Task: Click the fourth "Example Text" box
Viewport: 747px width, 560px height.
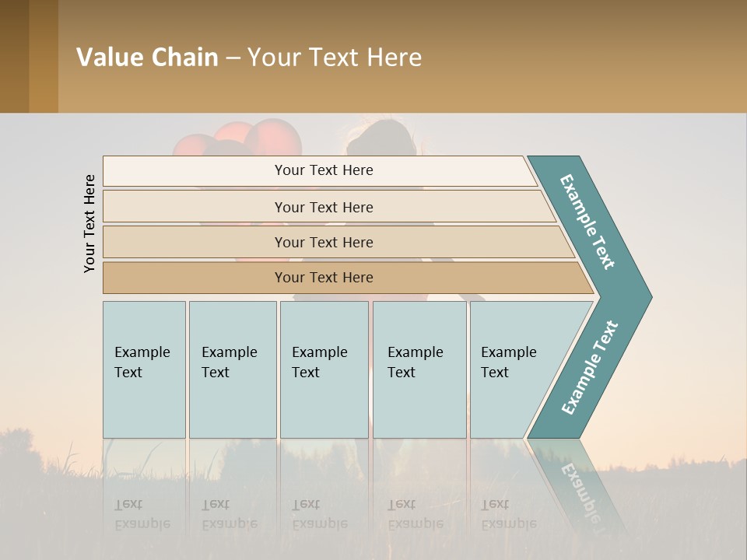Action: point(419,369)
